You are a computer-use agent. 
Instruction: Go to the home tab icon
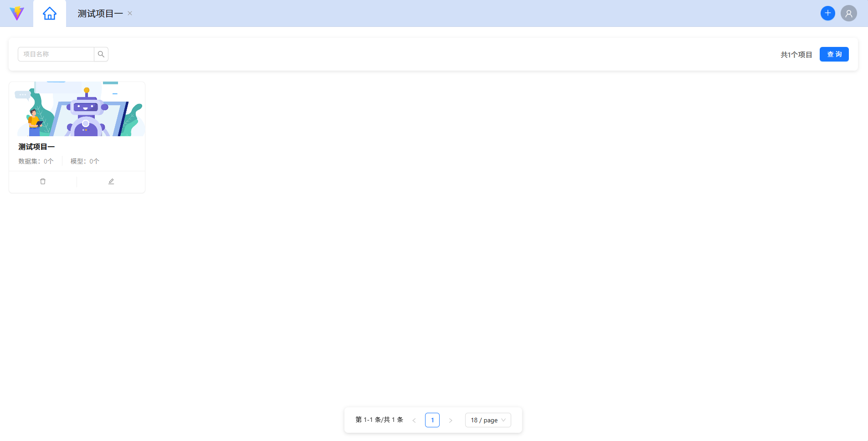(x=50, y=14)
